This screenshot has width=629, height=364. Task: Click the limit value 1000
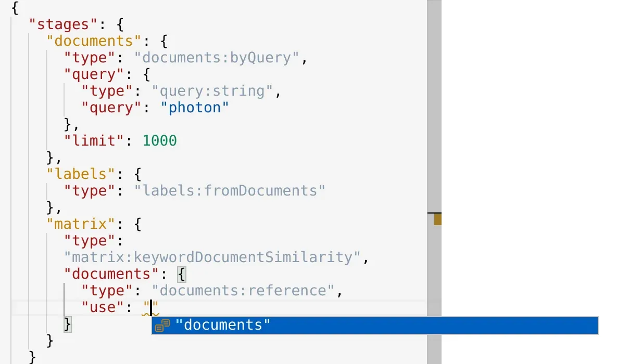pos(160,140)
